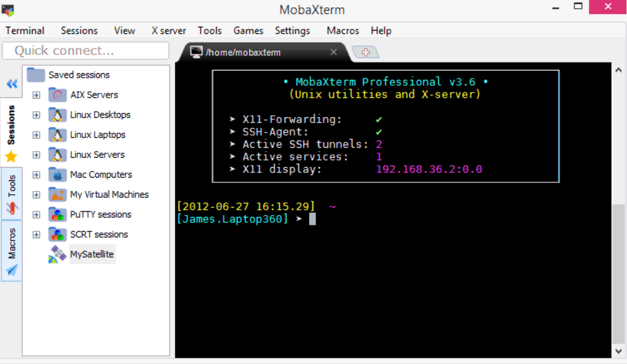Maximize the MobaXterm window
627x364 pixels.
578,7
